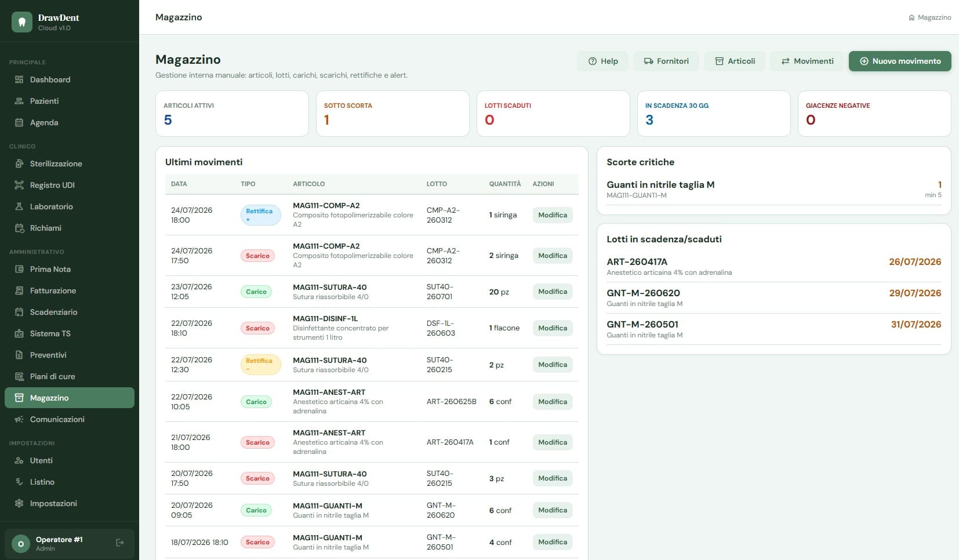Viewport: 959px width, 560px height.
Task: Click Modifica for the 18/07/2026 18:10 Scarico
Action: click(553, 542)
